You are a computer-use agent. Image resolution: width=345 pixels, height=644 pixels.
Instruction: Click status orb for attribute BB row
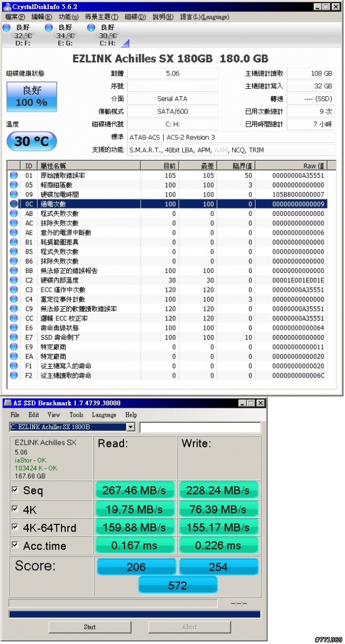tap(14, 271)
